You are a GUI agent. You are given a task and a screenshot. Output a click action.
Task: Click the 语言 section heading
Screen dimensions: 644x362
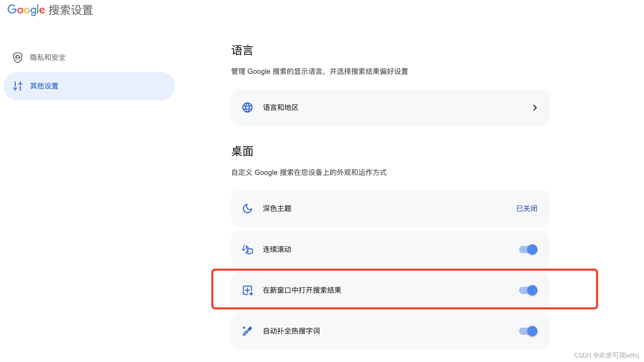tap(242, 50)
